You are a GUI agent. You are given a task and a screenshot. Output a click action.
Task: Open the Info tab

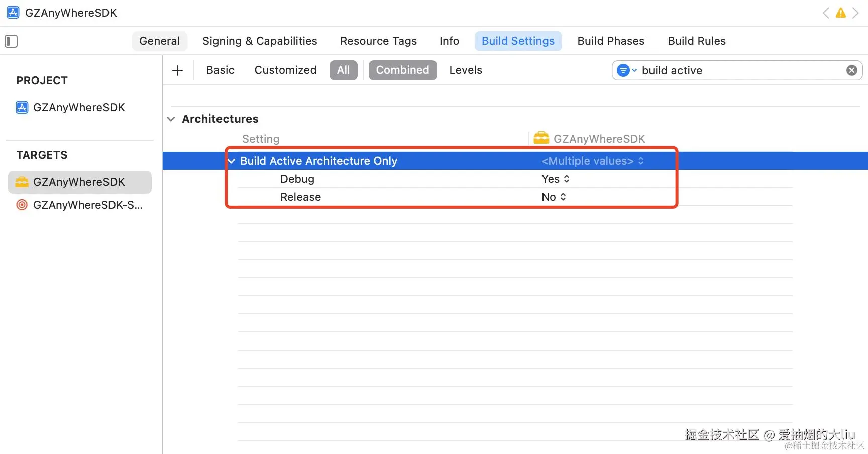pyautogui.click(x=449, y=41)
